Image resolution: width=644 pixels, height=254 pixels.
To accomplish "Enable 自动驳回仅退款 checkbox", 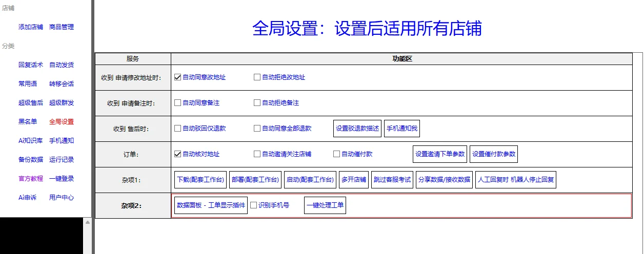I will coord(178,129).
